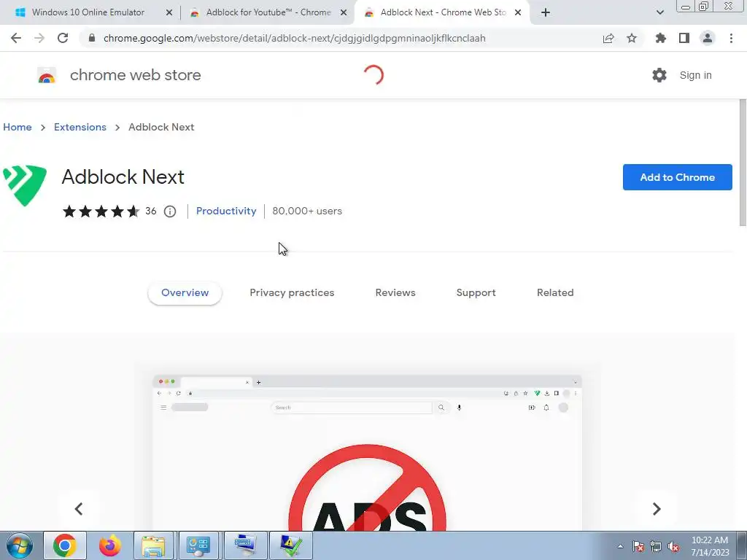Click the 80,000+ users text
This screenshot has width=747, height=560.
307,211
